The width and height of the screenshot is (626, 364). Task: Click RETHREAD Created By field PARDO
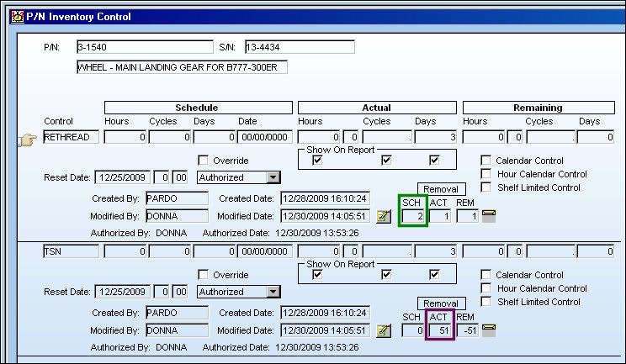tap(178, 198)
